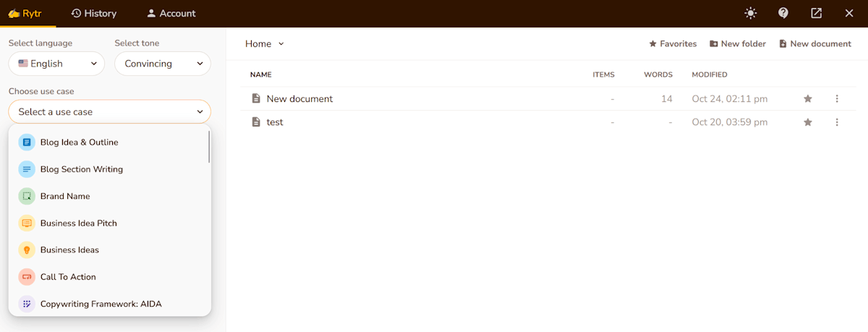Open the three-dot menu for New document
The width and height of the screenshot is (868, 332).
point(837,98)
